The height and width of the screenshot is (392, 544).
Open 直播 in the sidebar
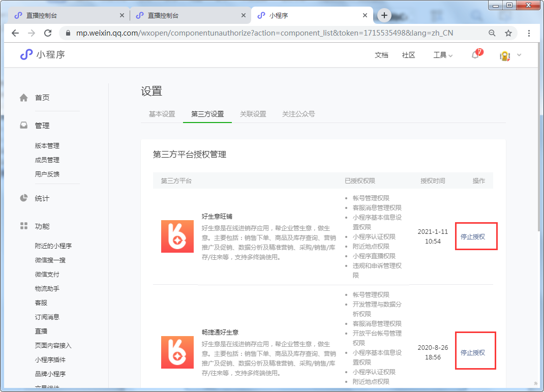click(41, 331)
